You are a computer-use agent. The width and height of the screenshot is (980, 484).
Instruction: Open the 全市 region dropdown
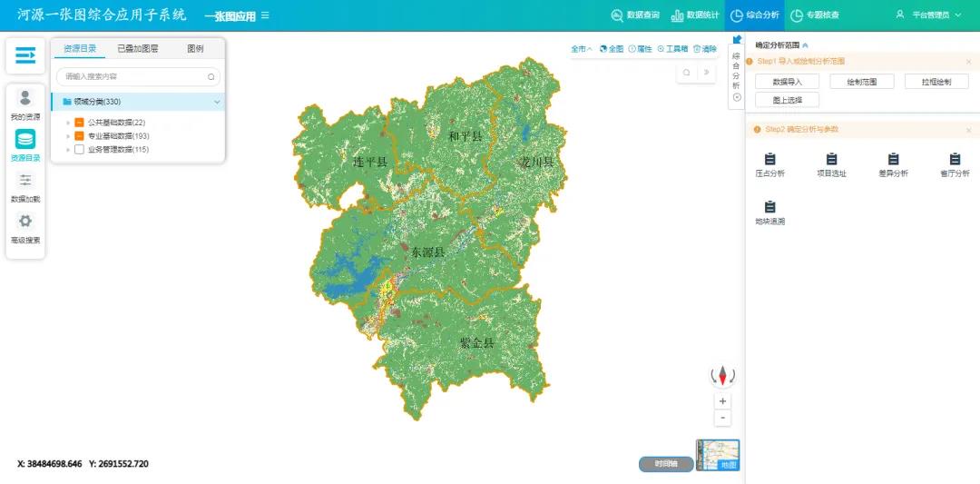(581, 49)
